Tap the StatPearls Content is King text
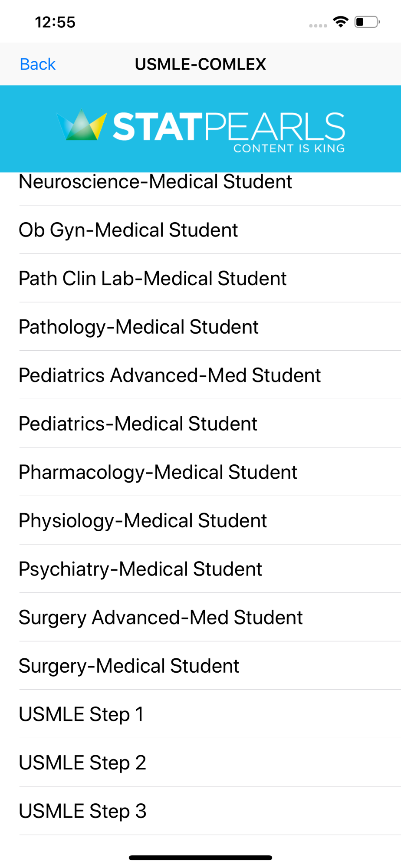This screenshot has height=868, width=401. (229, 132)
